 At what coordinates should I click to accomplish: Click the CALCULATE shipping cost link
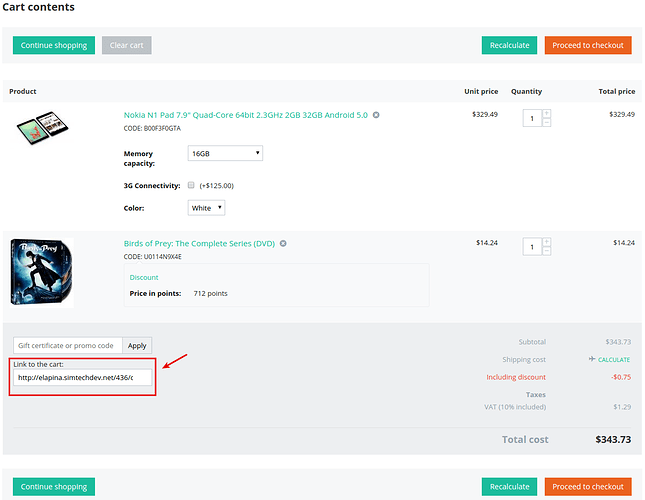[x=614, y=360]
